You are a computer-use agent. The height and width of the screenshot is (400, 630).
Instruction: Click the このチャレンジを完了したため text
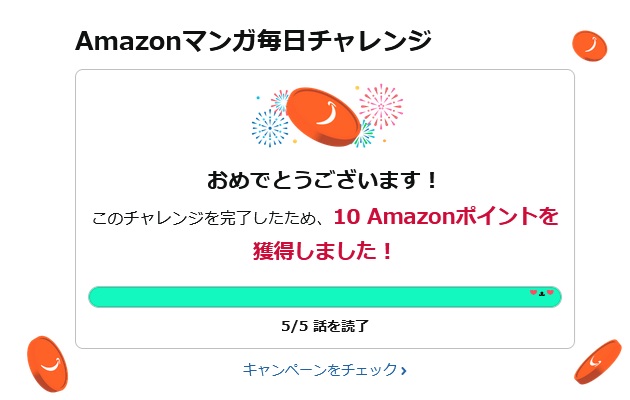(208, 218)
